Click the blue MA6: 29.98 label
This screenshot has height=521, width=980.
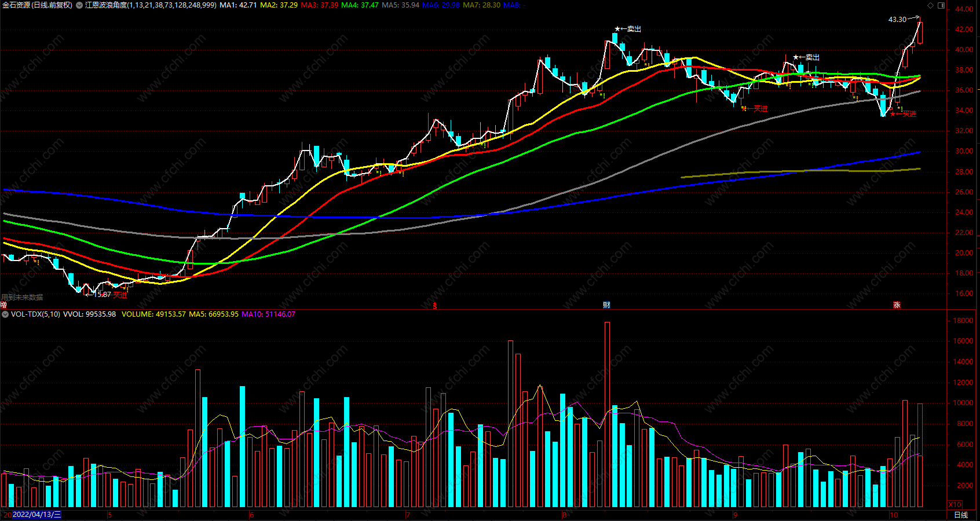[x=441, y=5]
